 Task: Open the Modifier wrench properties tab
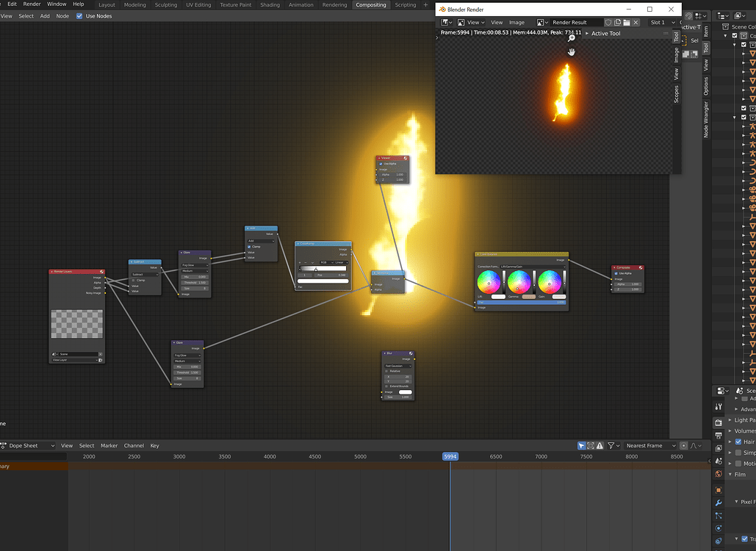[719, 503]
